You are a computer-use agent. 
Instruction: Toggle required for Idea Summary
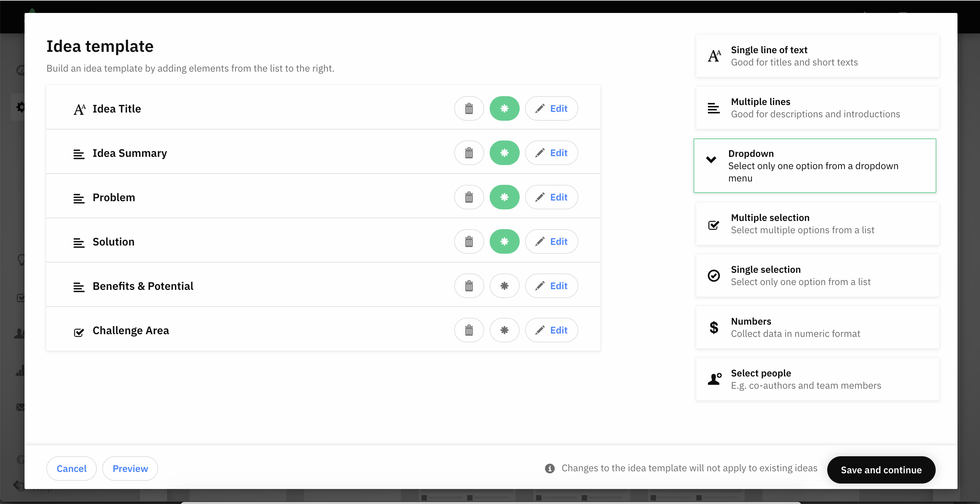point(504,153)
